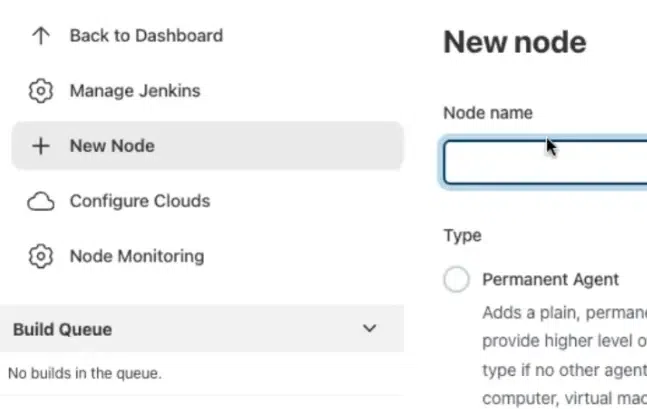
Task: Click the gear icon next to Node Monitoring
Action: [40, 256]
